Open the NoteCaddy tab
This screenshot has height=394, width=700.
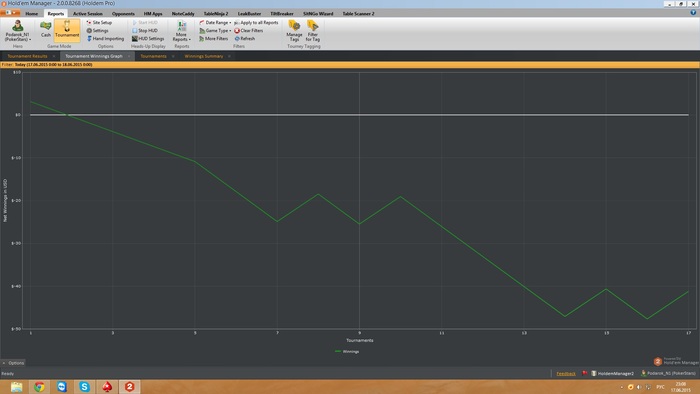(x=183, y=13)
